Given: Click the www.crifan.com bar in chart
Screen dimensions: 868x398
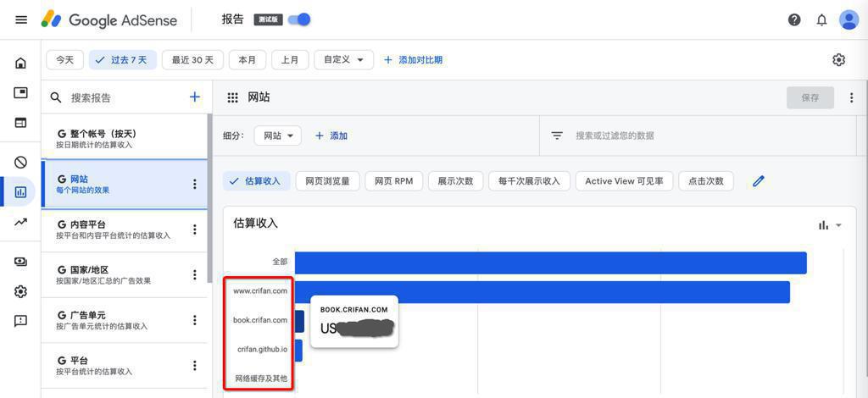Looking at the screenshot, I should [x=542, y=292].
